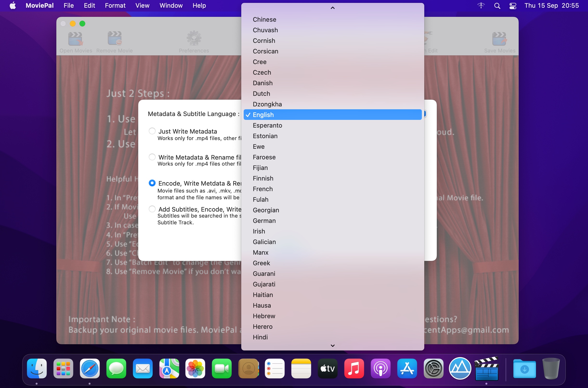The height and width of the screenshot is (388, 588).
Task: Pick Irish in the language list
Action: [x=333, y=231]
